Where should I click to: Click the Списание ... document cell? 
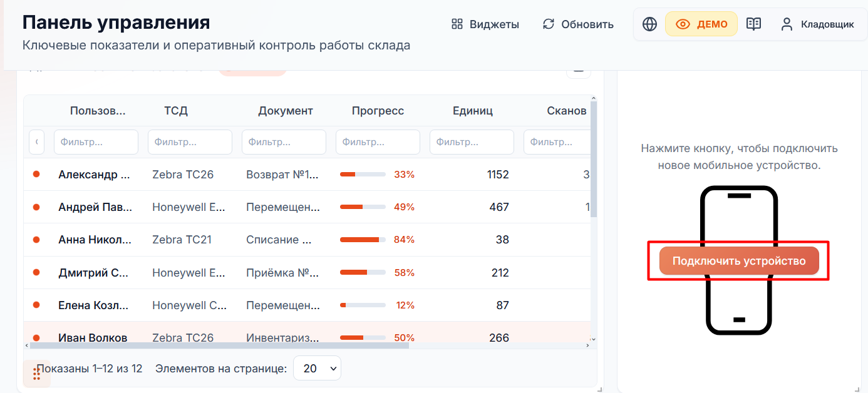coord(279,240)
